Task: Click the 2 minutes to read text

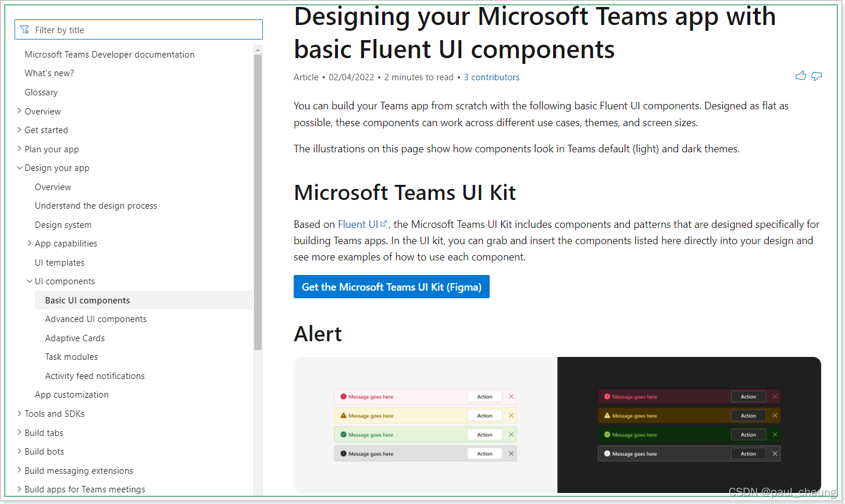Action: (x=419, y=77)
